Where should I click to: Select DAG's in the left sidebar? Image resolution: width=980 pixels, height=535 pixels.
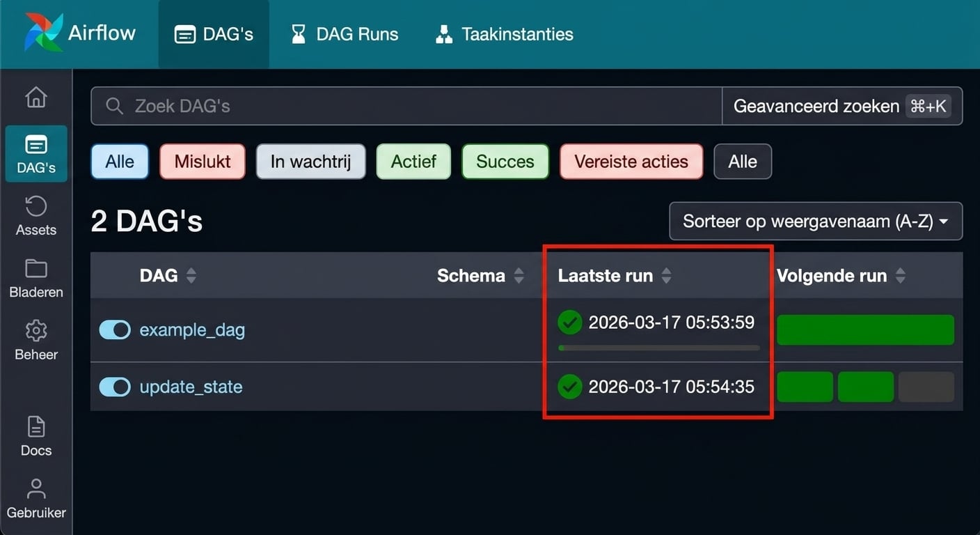[x=36, y=154]
